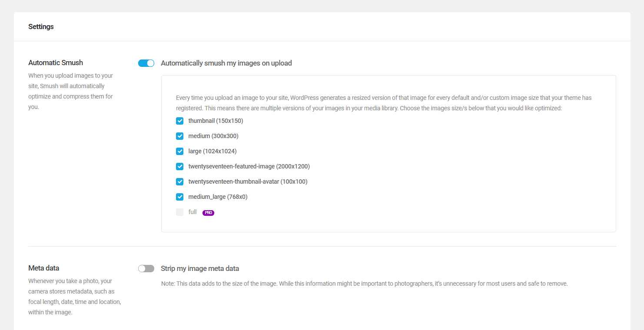
Task: Click the purple PRO badge
Action: [208, 212]
